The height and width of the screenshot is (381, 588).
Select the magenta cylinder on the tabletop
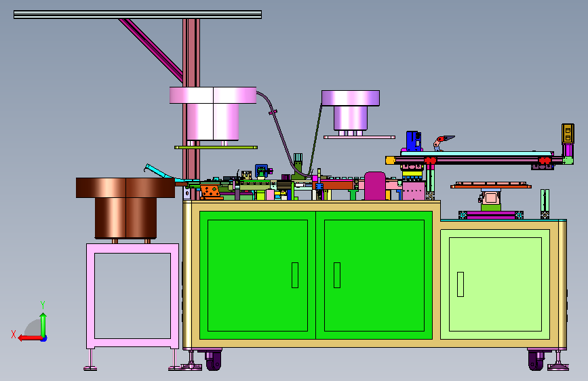point(374,186)
